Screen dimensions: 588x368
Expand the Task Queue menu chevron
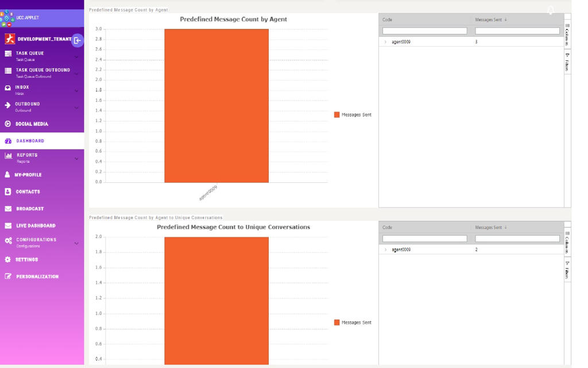click(76, 56)
